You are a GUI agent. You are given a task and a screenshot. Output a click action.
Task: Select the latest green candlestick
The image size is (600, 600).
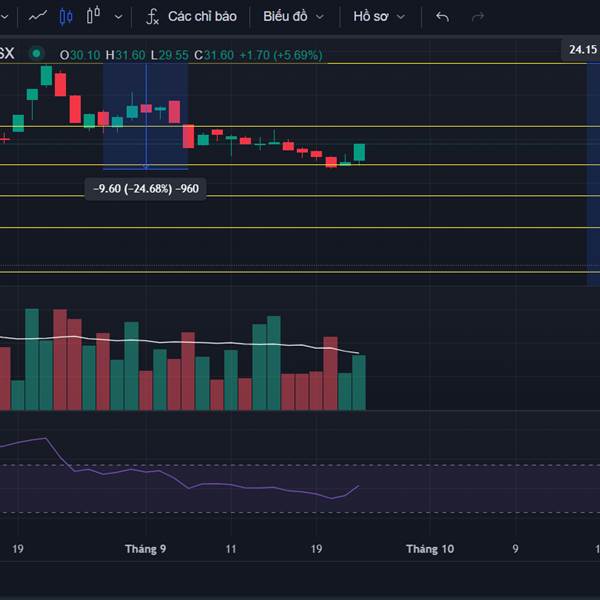(359, 152)
